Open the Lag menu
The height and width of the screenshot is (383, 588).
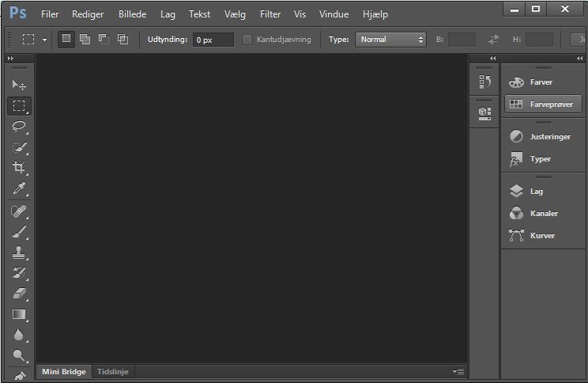tap(168, 14)
